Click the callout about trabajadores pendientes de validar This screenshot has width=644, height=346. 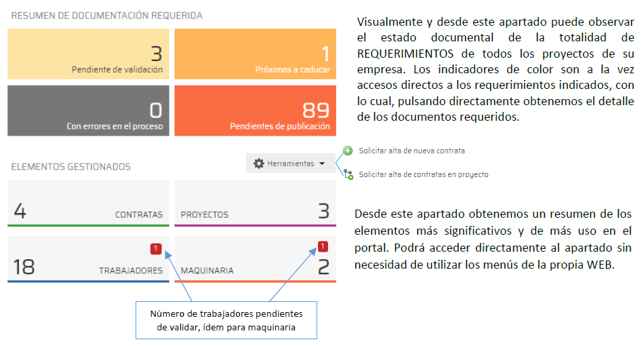tap(226, 320)
